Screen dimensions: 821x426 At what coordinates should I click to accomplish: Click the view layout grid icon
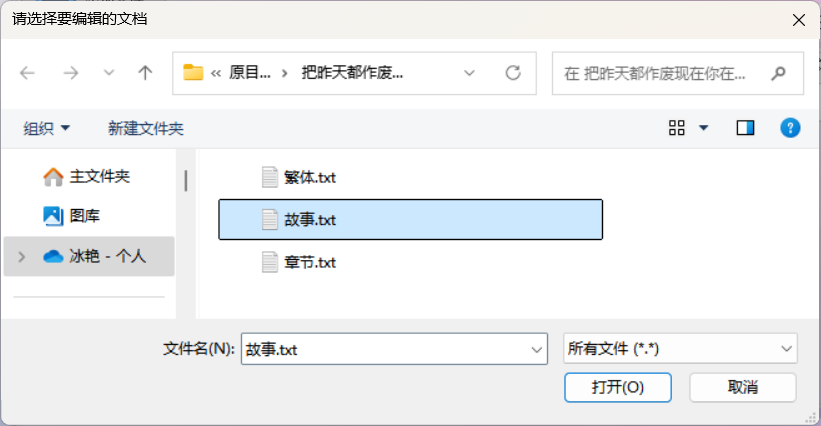click(x=676, y=128)
